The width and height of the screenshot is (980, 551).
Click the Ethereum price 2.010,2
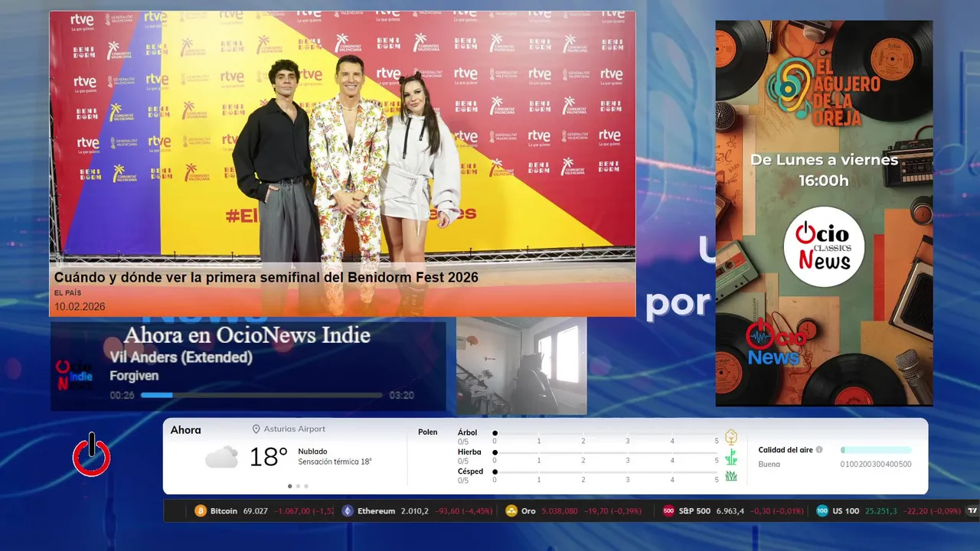tap(415, 511)
